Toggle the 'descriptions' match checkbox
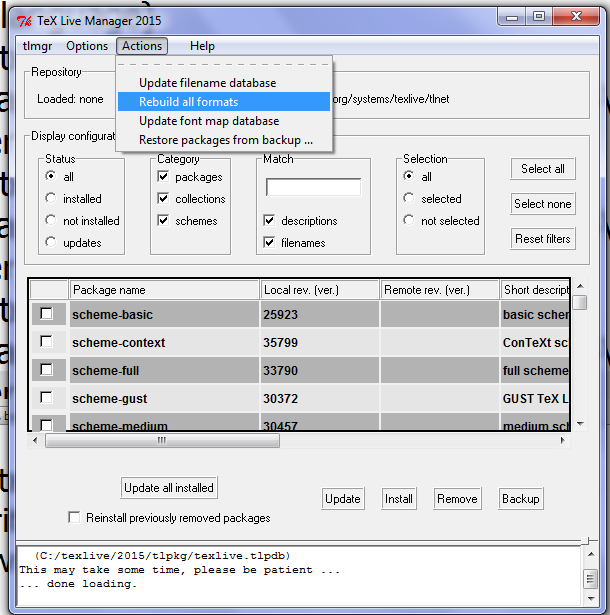Screen dimensions: 610x615 (x=269, y=221)
